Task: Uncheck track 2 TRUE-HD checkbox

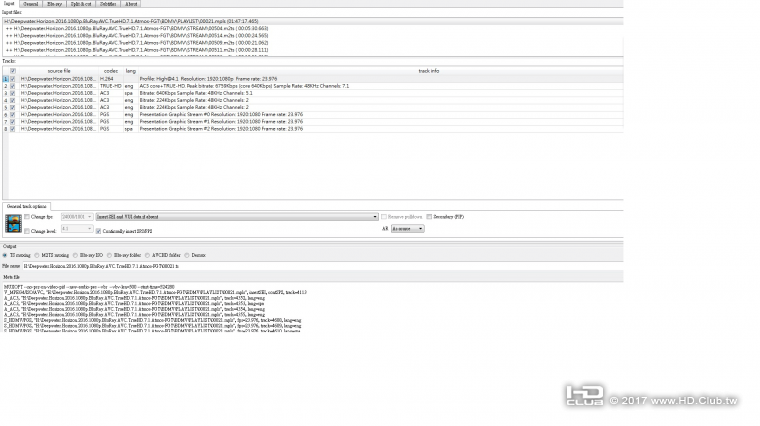Action: (x=13, y=86)
